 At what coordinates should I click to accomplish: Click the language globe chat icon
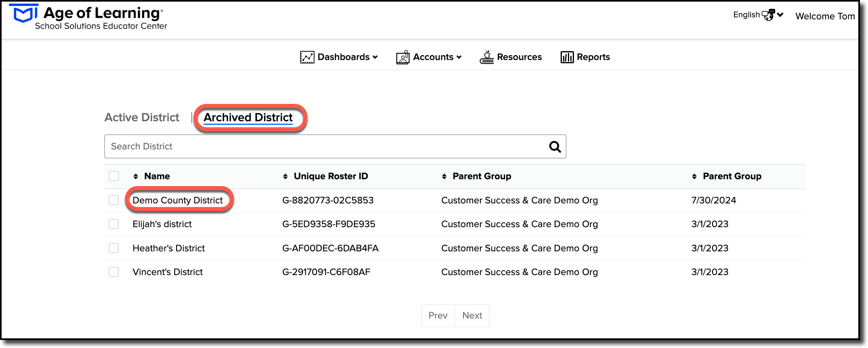[x=768, y=15]
